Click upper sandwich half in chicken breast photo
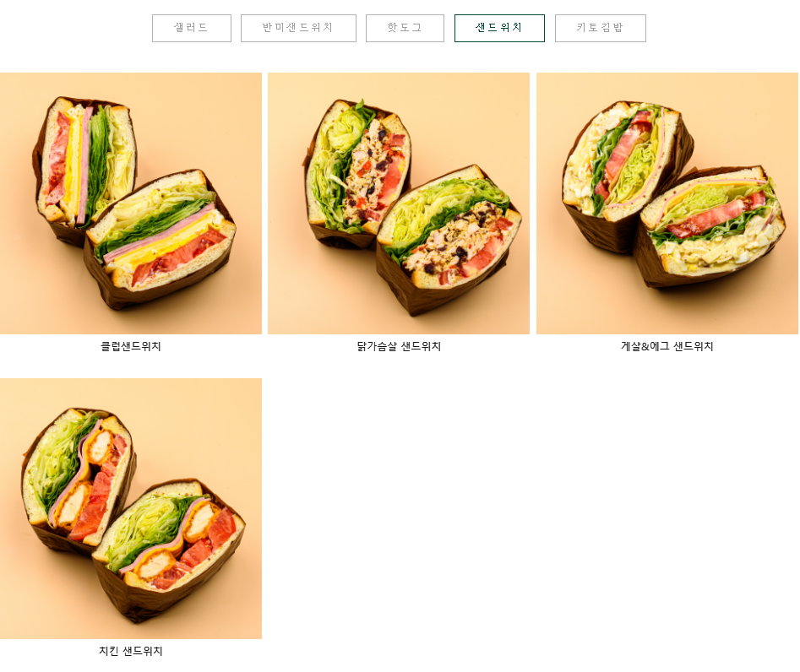The image size is (800, 672). click(x=357, y=171)
